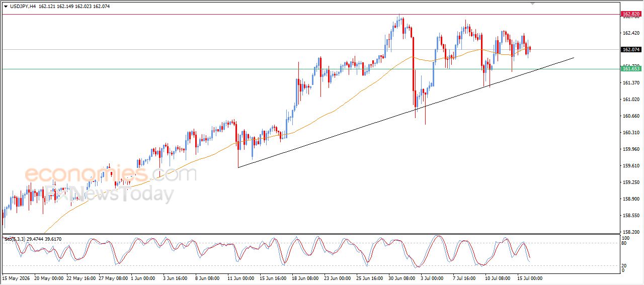The width and height of the screenshot is (644, 285).
Task: Click the 27 May 08:00 date label
Action: 114,277
